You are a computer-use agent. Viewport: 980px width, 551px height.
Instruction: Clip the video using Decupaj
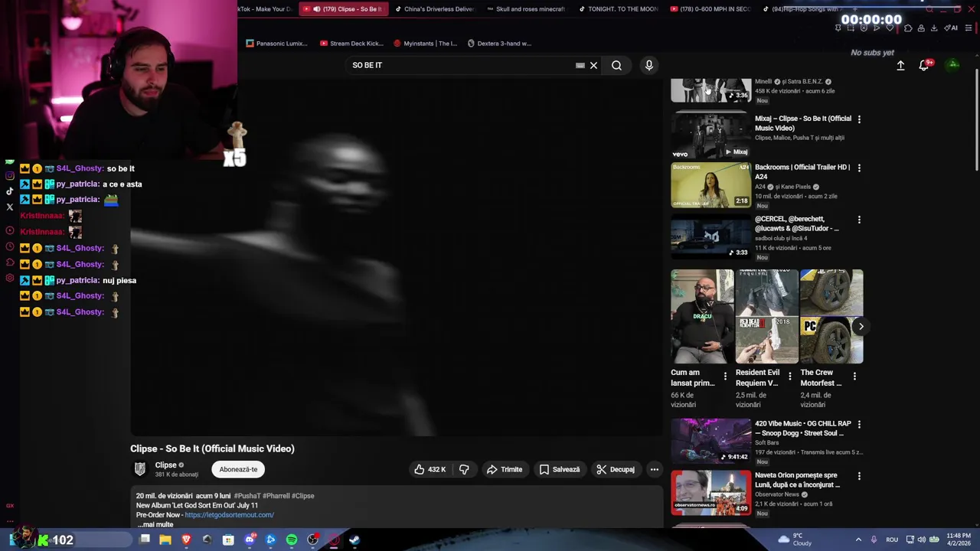616,469
